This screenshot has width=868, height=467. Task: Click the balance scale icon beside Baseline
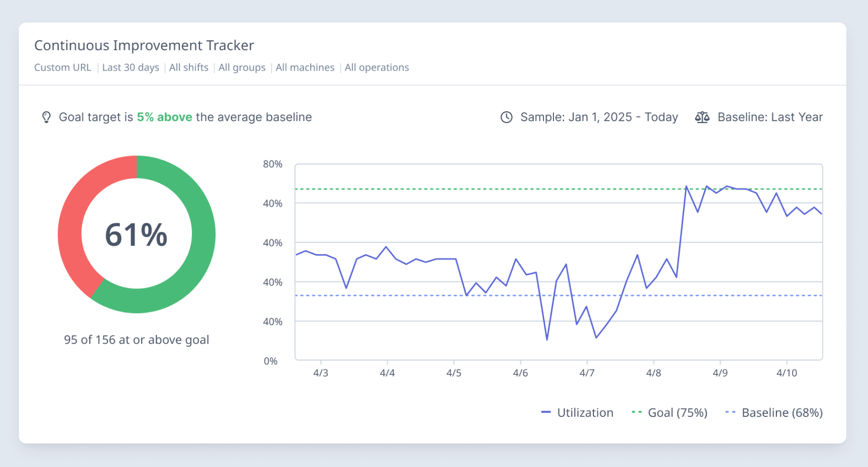tap(702, 117)
